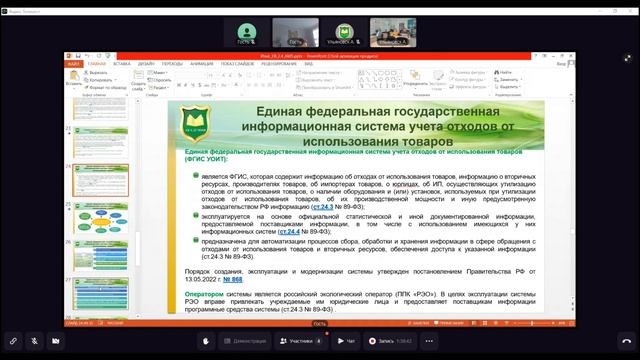Click the Save icon in quick access toolbar
The width and height of the screenshot is (640, 360).
(78, 56)
